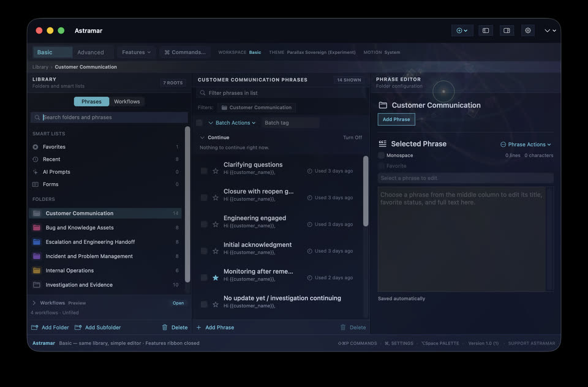The image size is (588, 387).
Task: Select the Phrases tab in Library
Action: point(91,101)
